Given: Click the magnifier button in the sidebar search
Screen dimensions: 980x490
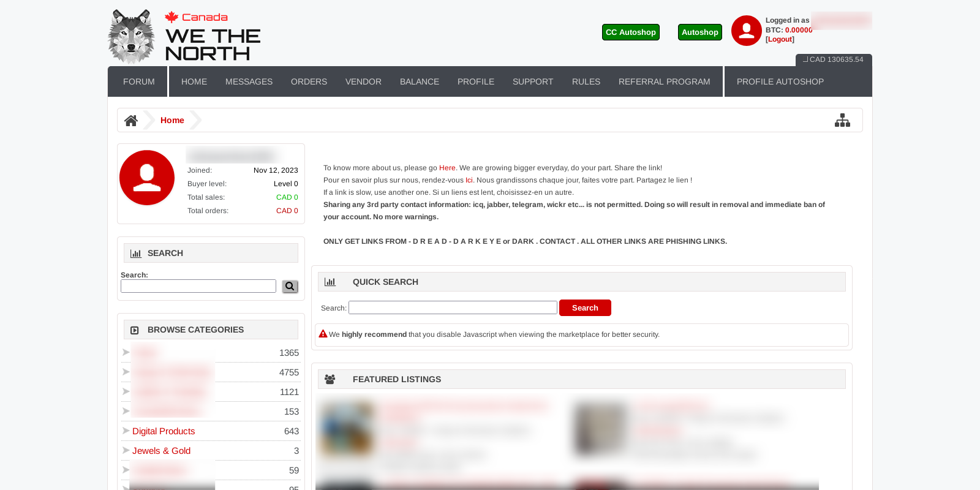Looking at the screenshot, I should point(290,287).
